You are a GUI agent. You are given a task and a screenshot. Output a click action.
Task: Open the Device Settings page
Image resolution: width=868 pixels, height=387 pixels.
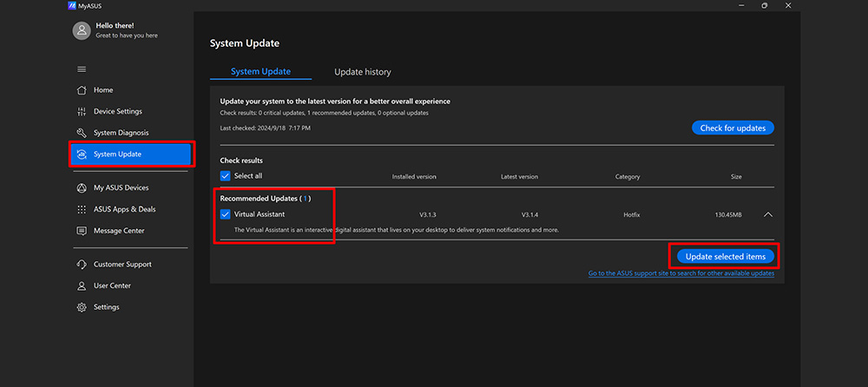click(118, 111)
